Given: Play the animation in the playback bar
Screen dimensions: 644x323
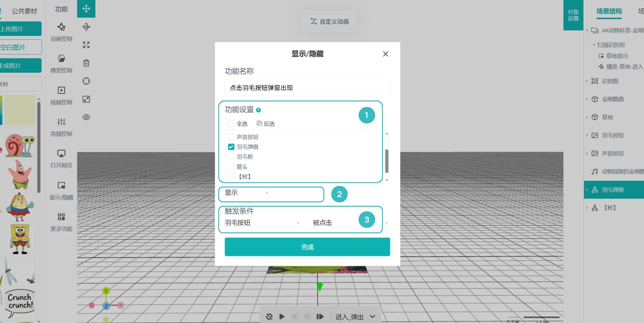Looking at the screenshot, I should pyautogui.click(x=282, y=316).
